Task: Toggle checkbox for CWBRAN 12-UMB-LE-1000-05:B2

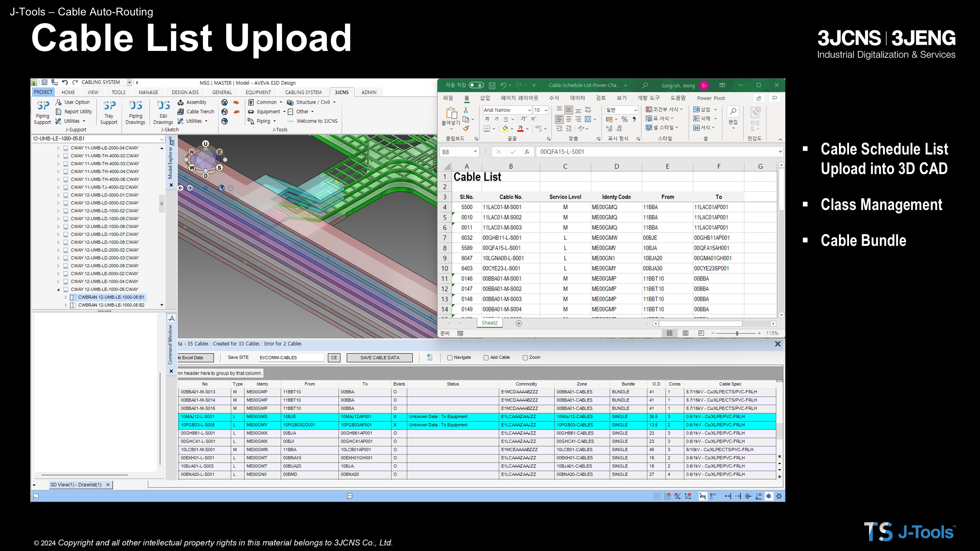Action: pos(73,305)
